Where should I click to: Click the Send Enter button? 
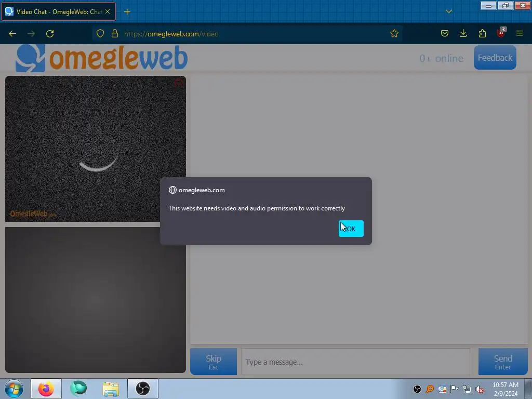pyautogui.click(x=503, y=362)
